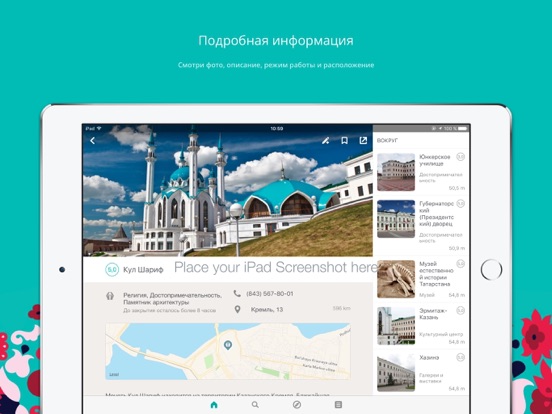This screenshot has height=414, width=552.
Task: Tap the category icon beside Религия
Action: [110, 296]
